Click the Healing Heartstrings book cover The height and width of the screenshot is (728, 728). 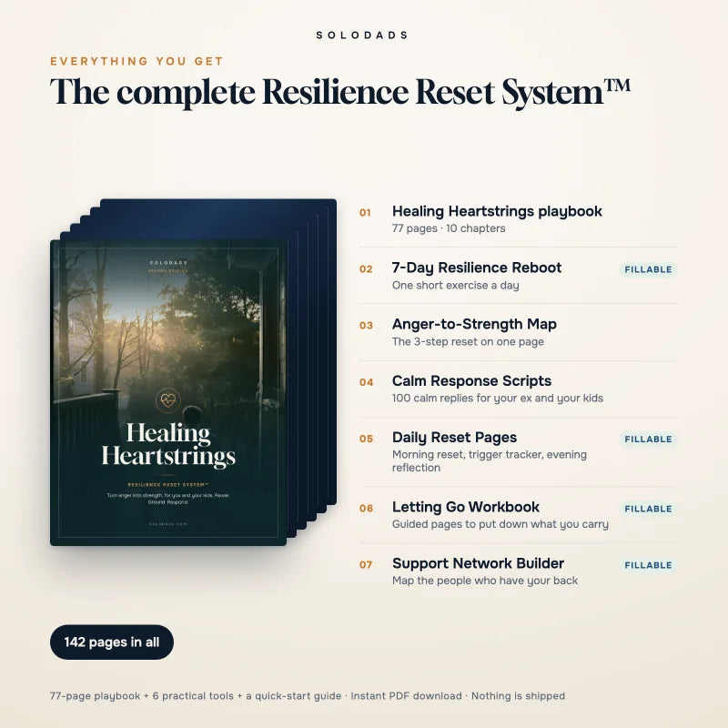pos(168,392)
